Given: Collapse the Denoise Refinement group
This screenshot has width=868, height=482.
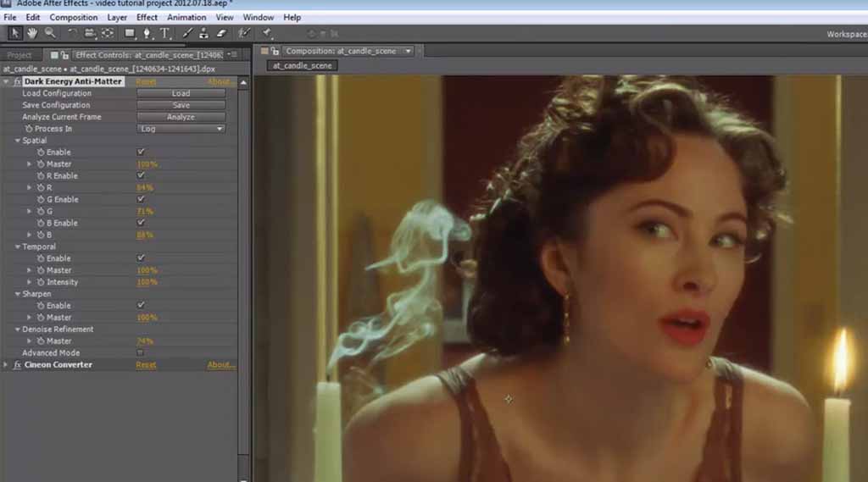Looking at the screenshot, I should click(17, 330).
